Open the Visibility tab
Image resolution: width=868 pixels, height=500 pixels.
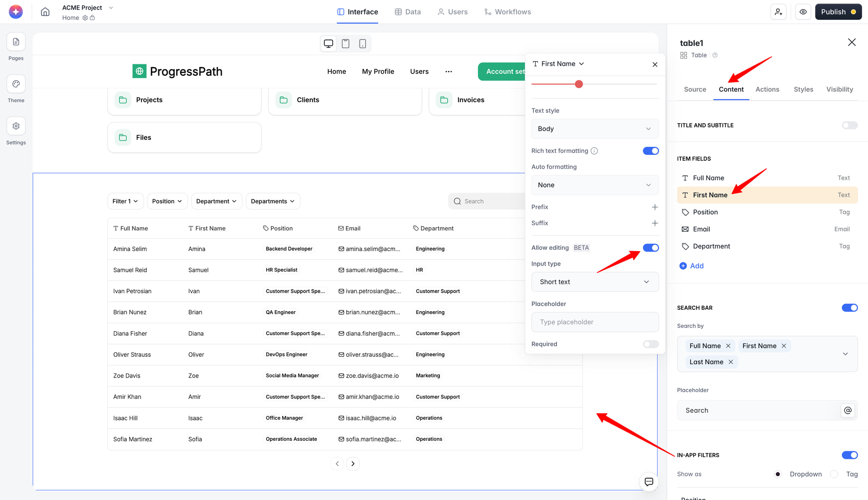840,89
